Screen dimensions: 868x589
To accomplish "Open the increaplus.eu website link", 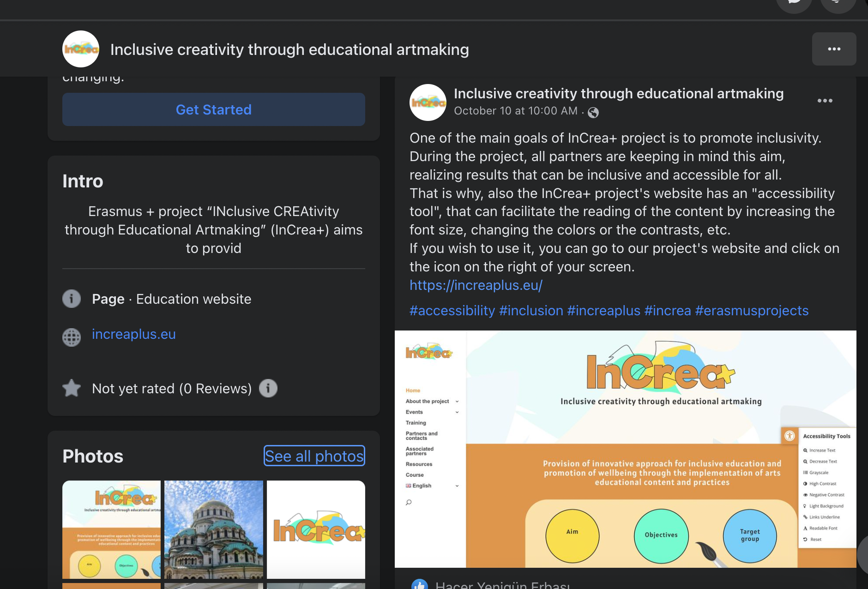I will [x=134, y=334].
